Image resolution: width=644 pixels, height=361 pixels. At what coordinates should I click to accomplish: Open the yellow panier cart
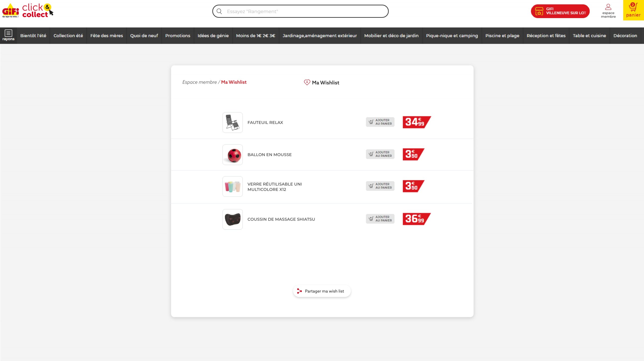(x=633, y=10)
